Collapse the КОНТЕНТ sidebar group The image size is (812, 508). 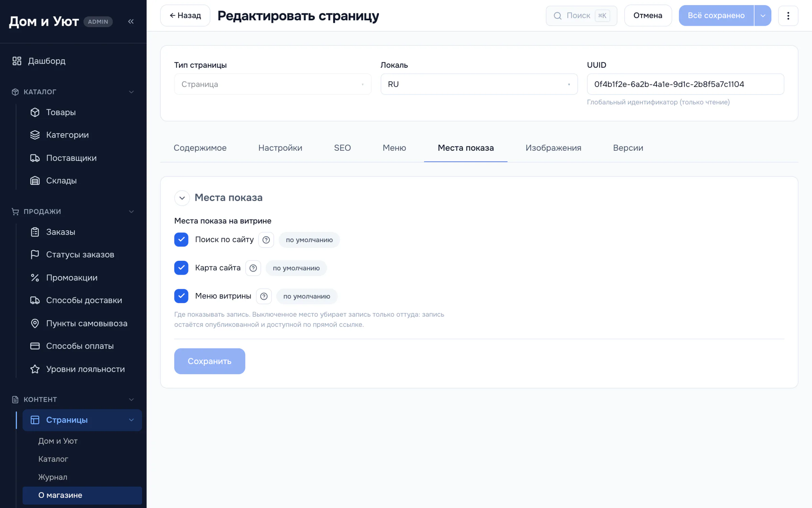click(131, 399)
